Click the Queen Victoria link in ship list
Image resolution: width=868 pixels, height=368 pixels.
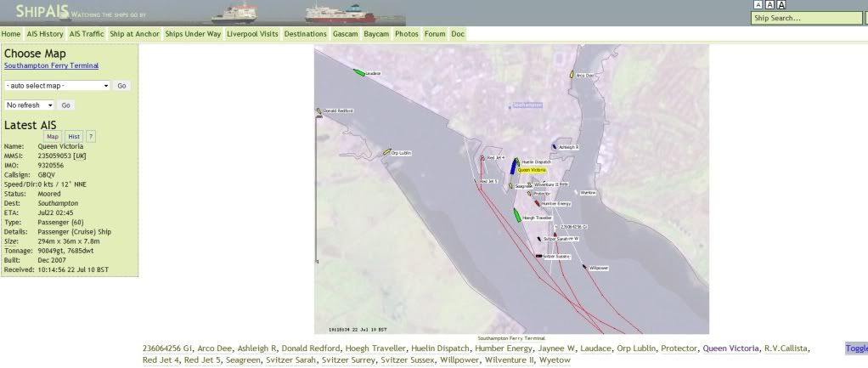click(x=730, y=348)
